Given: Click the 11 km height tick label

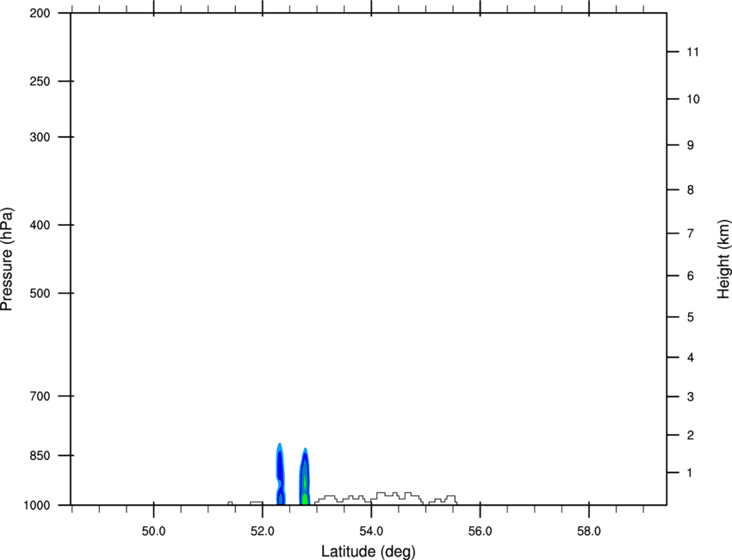Looking at the screenshot, I should pos(692,52).
